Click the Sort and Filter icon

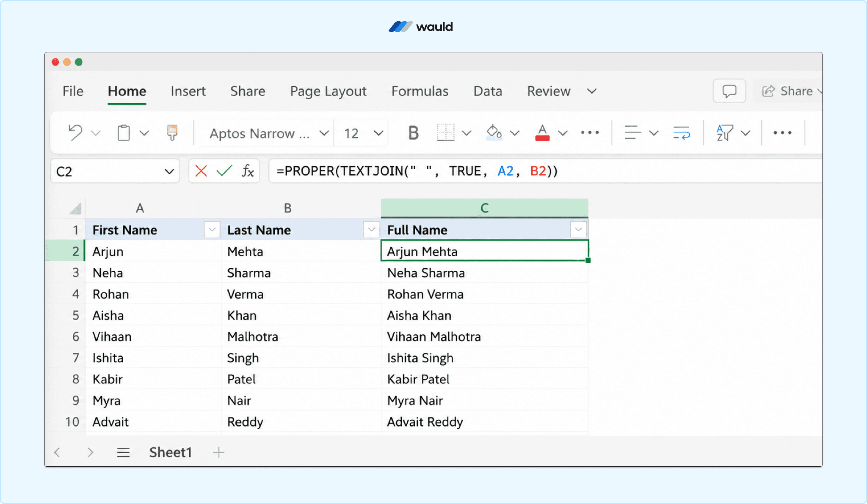(725, 133)
